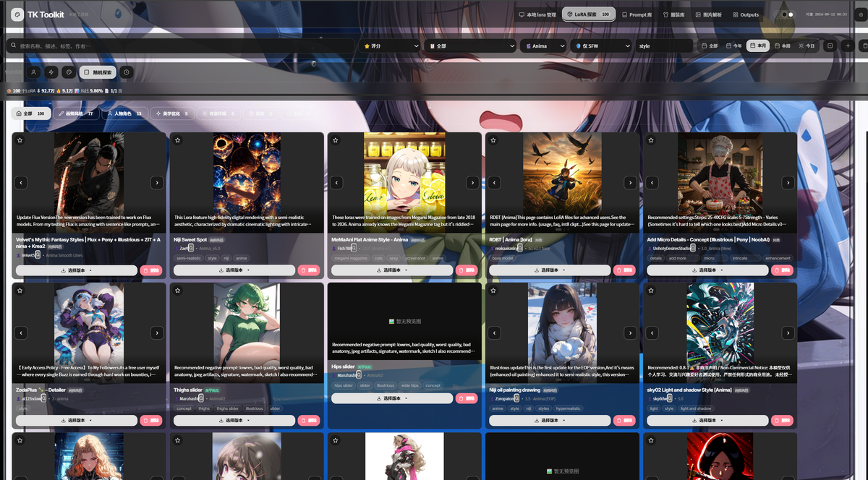Star the MeMaAni Flat Anime Style card

pos(336,140)
